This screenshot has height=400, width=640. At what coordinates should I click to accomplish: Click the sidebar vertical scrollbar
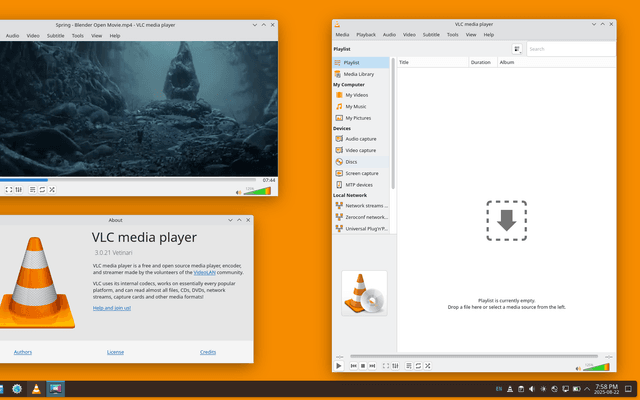393,123
